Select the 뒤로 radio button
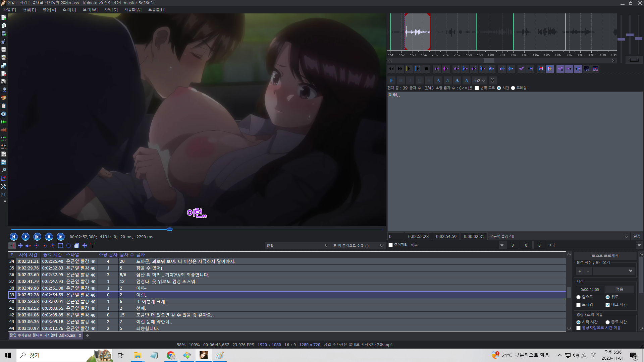Screen dimensions: 644x362 pos(607,297)
